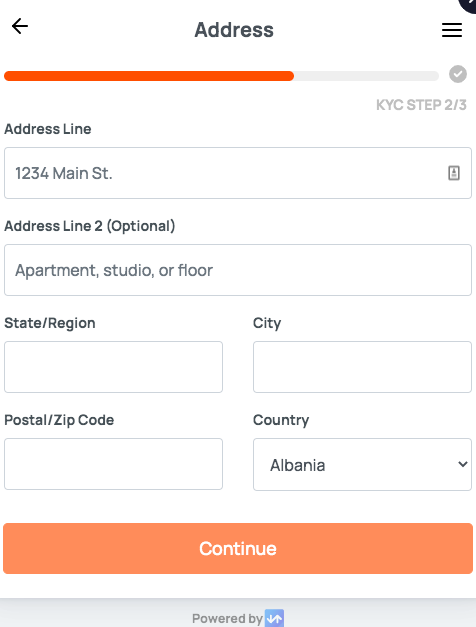
Task: Click the Address page heading
Action: click(234, 30)
